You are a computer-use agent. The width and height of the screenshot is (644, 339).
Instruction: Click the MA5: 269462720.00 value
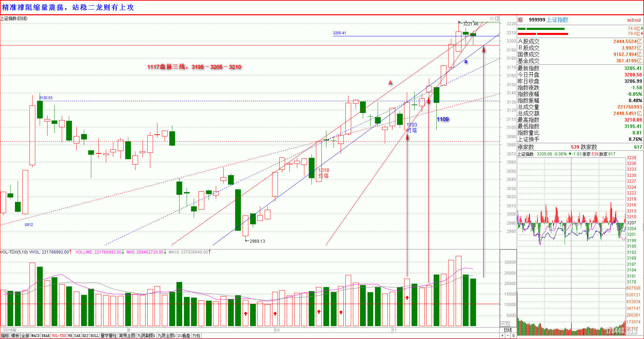(x=145, y=252)
